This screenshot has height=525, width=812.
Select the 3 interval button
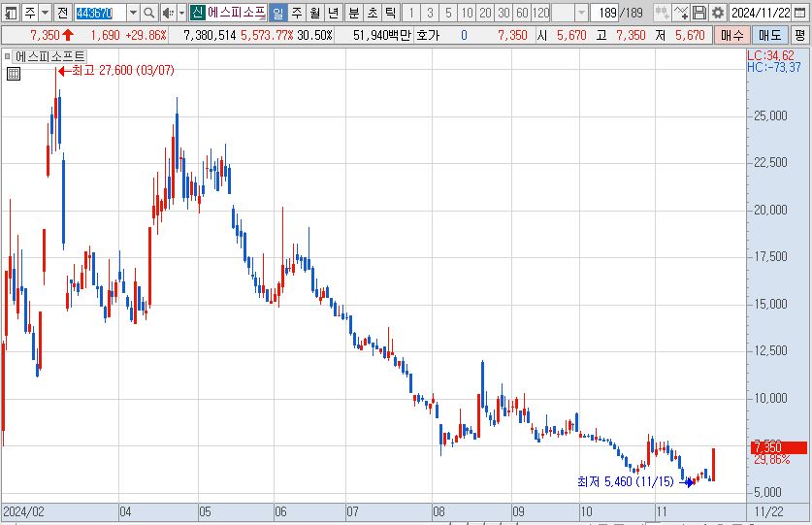coord(430,13)
